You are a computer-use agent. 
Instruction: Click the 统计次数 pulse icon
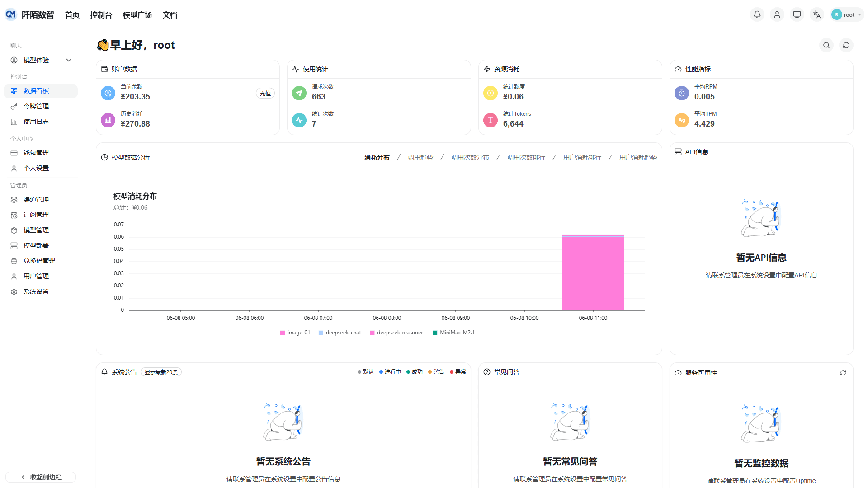(x=299, y=120)
